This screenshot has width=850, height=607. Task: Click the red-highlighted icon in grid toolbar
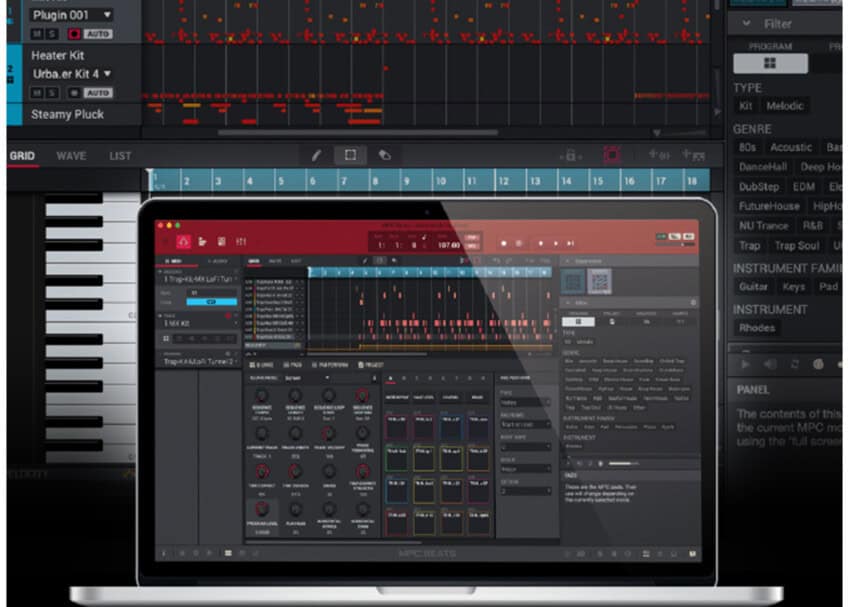point(612,155)
